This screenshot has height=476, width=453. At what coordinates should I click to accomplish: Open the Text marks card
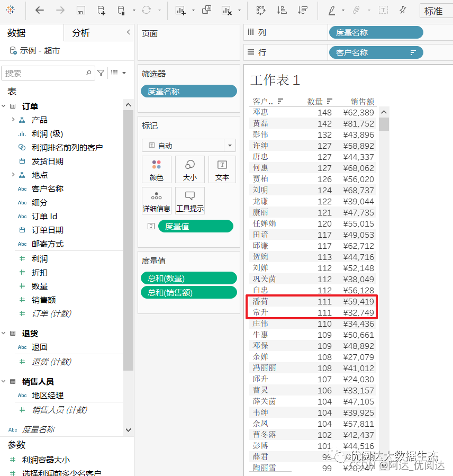pos(222,169)
